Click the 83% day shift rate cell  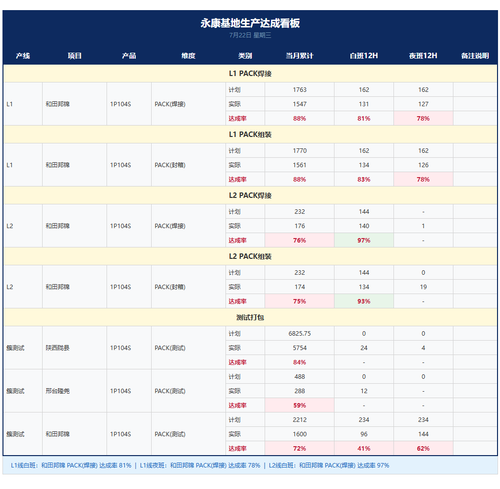pyautogui.click(x=364, y=179)
